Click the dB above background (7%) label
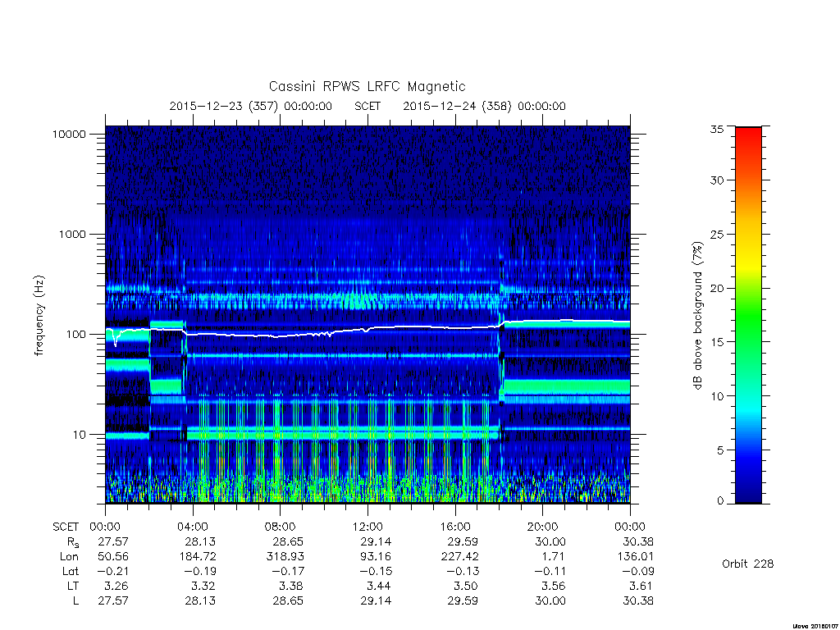The image size is (840, 630). [x=697, y=316]
